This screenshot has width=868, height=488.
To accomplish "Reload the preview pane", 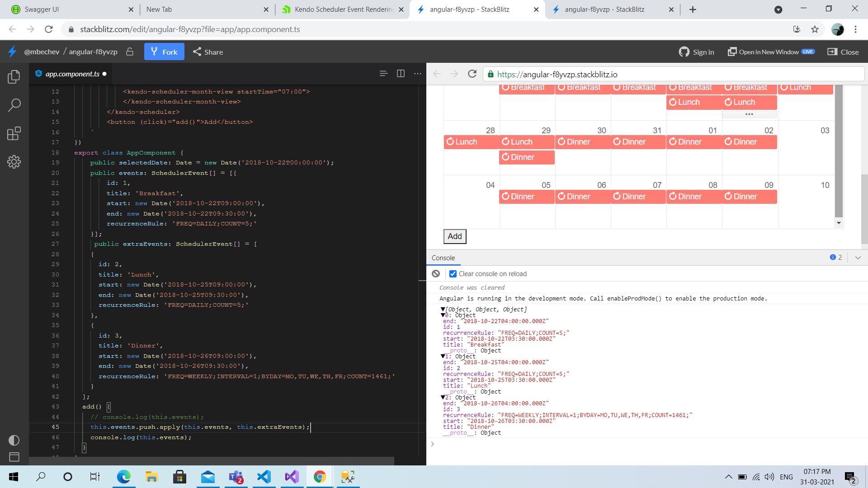I will (472, 74).
